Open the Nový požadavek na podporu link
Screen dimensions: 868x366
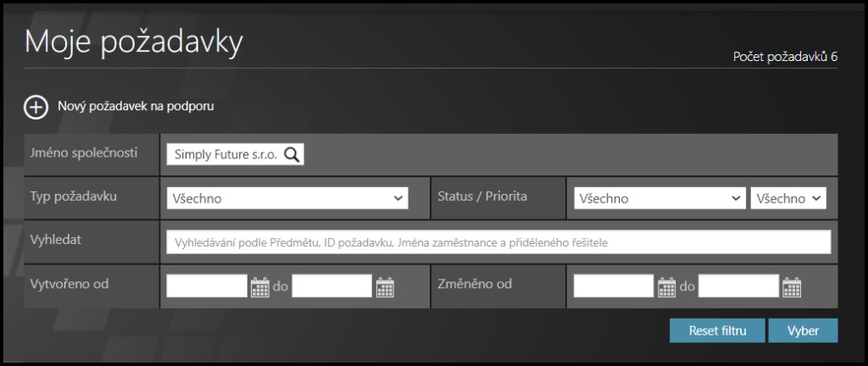[136, 107]
